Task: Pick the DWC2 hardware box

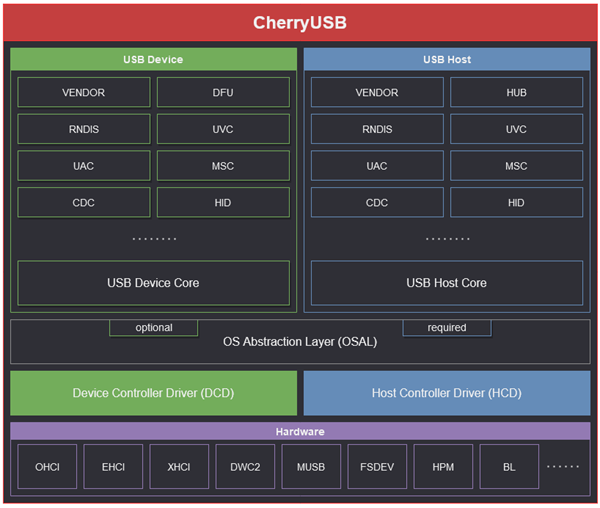Action: click(245, 466)
